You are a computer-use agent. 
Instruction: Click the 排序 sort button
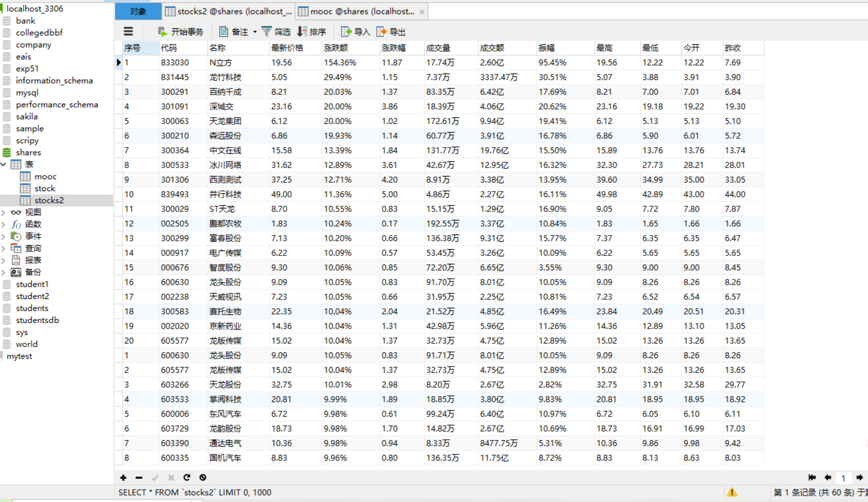coord(312,31)
